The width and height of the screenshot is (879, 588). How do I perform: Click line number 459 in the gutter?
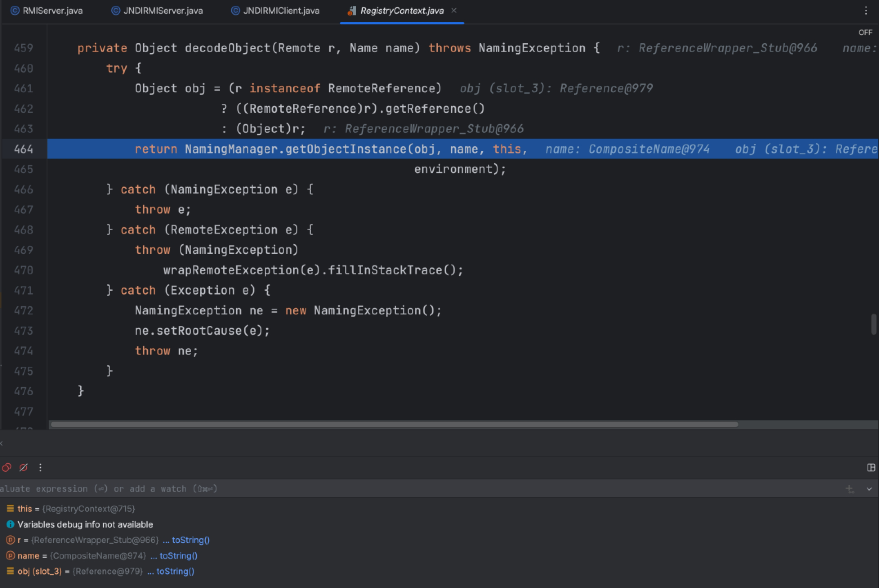pos(23,48)
